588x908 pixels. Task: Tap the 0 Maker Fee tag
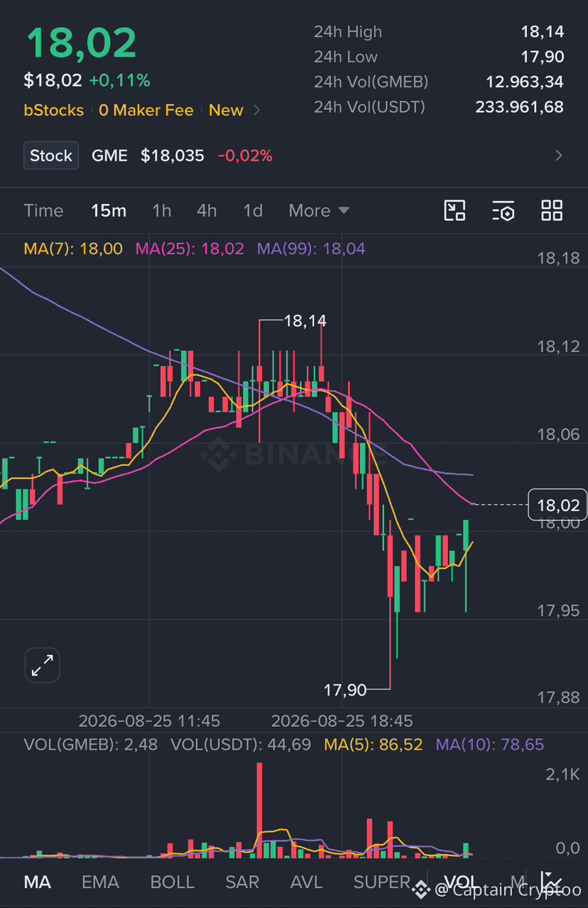pos(146,110)
